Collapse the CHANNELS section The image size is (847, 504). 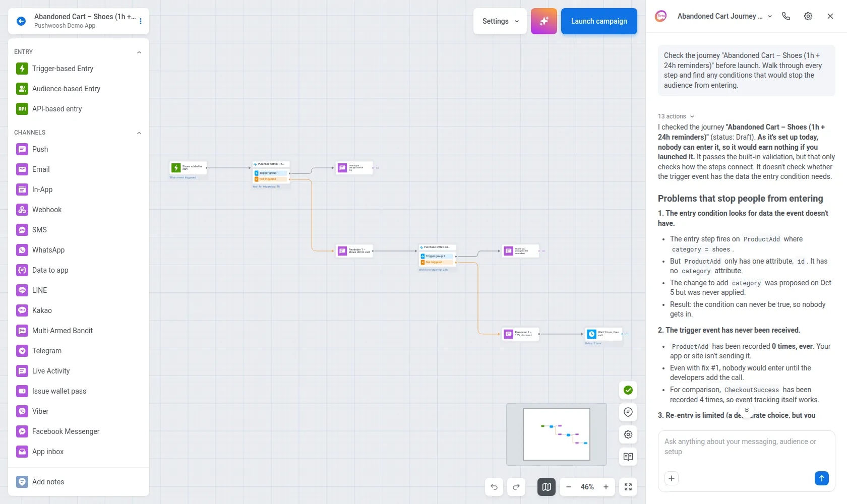pos(139,133)
